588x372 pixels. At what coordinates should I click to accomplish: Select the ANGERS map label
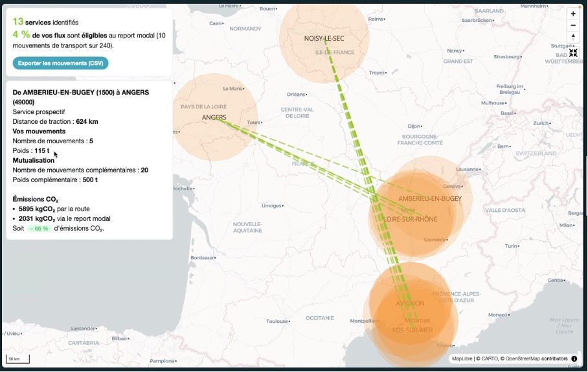point(214,117)
